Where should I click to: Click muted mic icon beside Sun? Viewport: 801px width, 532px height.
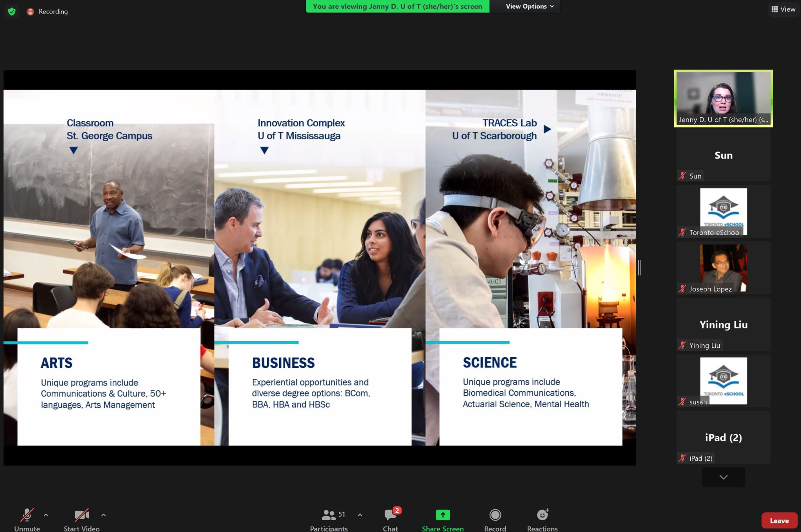point(682,176)
